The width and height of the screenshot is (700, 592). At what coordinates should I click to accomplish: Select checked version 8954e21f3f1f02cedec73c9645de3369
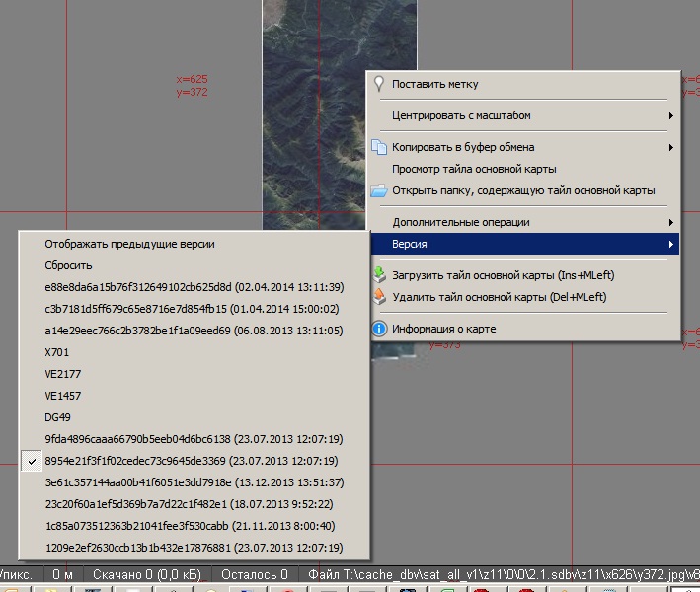[193, 461]
